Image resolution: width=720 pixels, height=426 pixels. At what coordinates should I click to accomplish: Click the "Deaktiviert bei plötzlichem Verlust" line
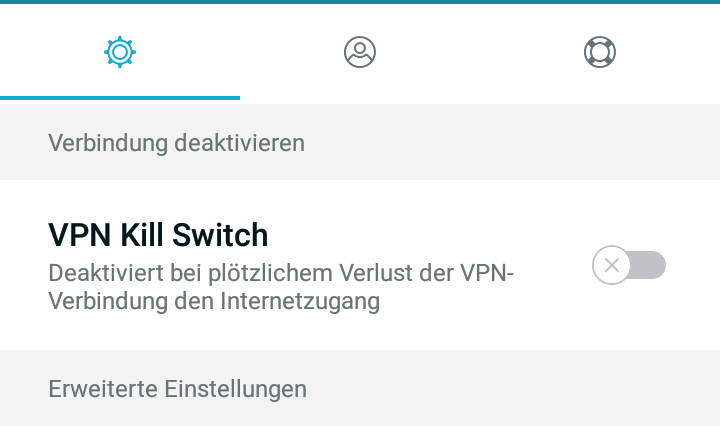281,273
